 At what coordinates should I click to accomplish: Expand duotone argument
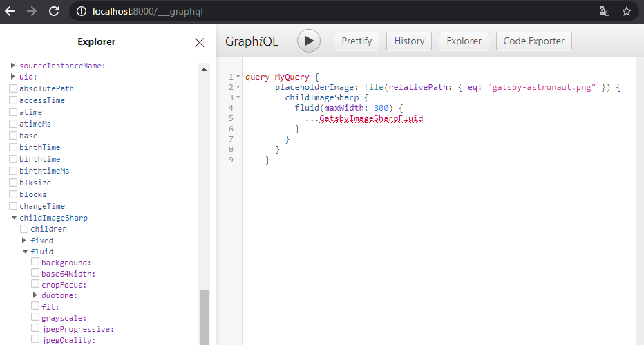[35, 295]
